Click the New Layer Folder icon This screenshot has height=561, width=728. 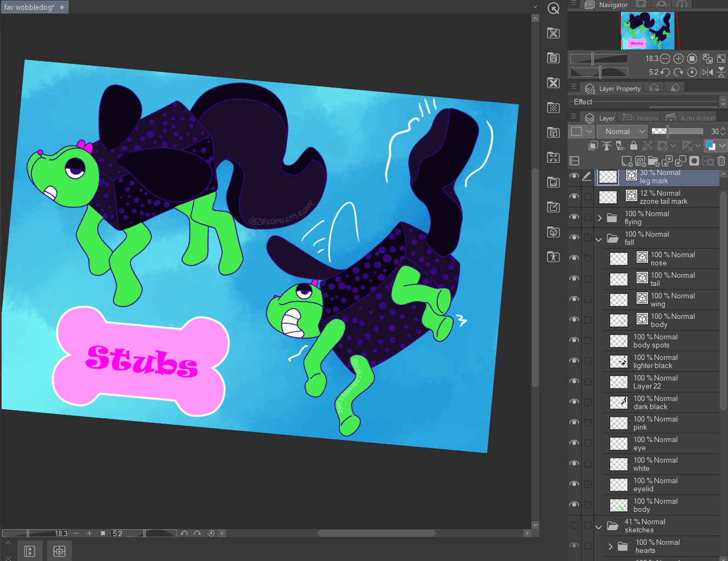(654, 161)
